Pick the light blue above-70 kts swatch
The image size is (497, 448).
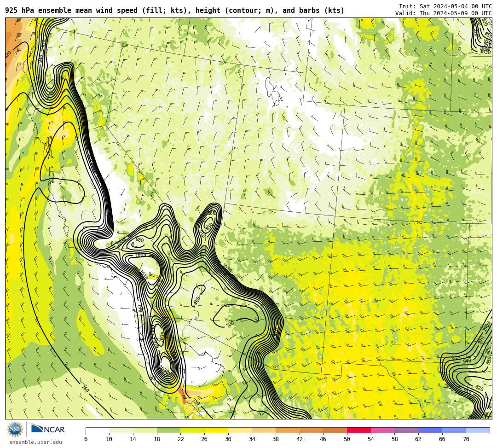(478, 430)
